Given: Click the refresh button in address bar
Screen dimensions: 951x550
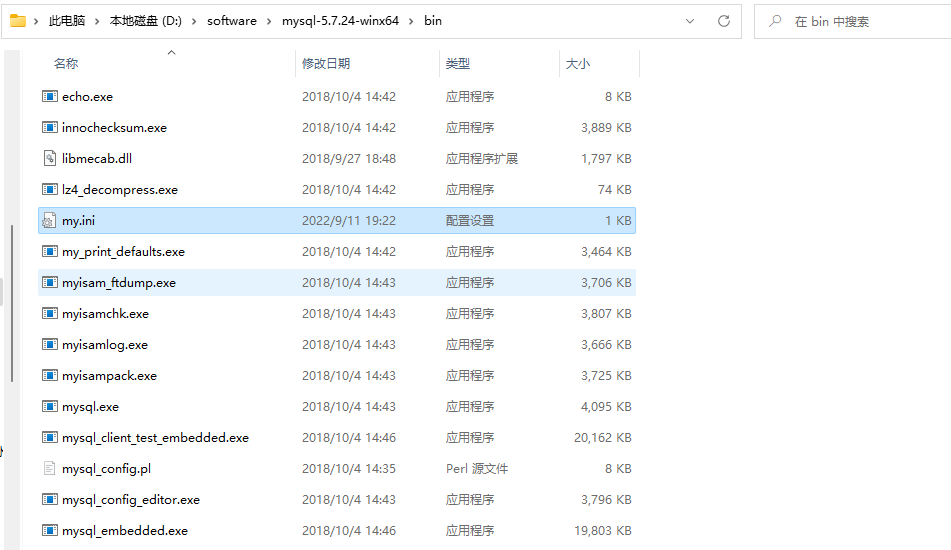Looking at the screenshot, I should click(724, 21).
